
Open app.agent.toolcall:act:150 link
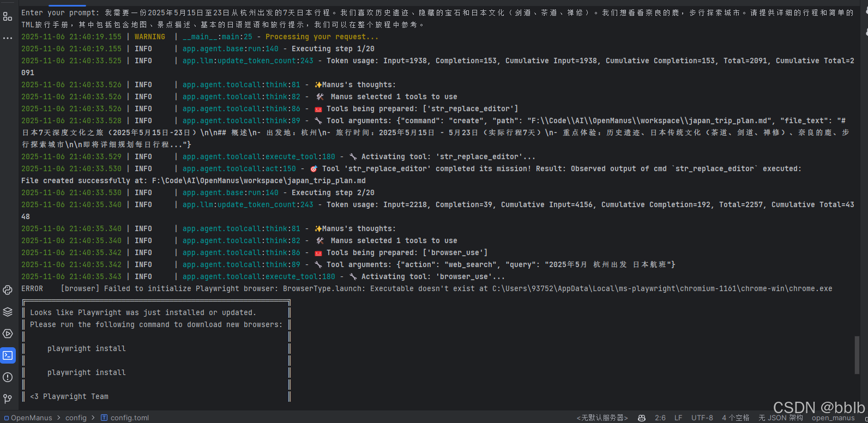pyautogui.click(x=239, y=168)
